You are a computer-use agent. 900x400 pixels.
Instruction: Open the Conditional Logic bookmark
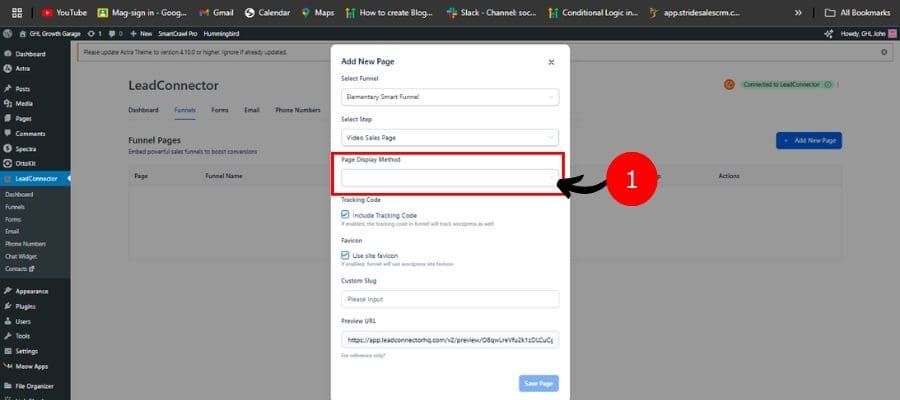pos(593,13)
